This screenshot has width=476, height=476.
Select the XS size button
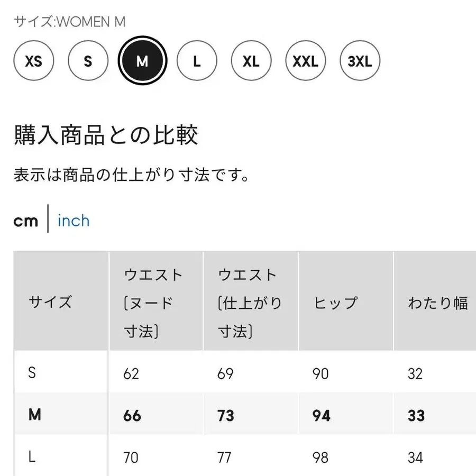(x=33, y=60)
